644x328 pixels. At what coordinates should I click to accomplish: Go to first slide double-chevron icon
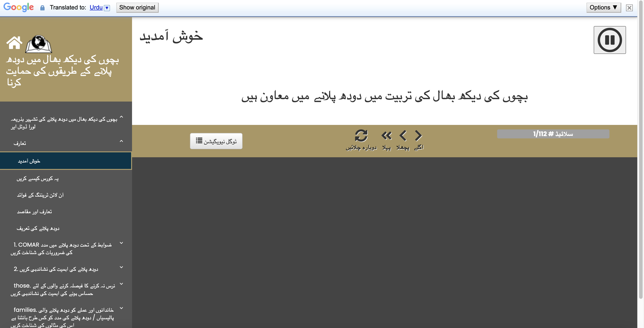386,136
